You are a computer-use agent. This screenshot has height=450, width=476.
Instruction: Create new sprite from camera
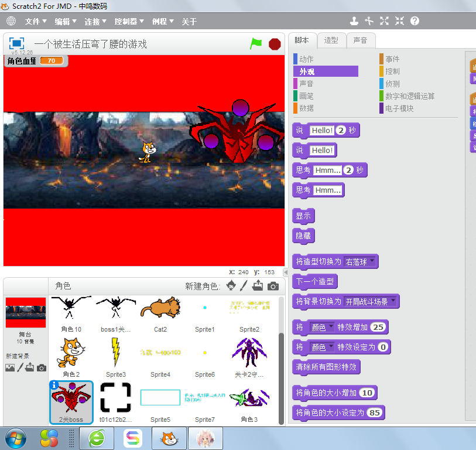click(273, 286)
